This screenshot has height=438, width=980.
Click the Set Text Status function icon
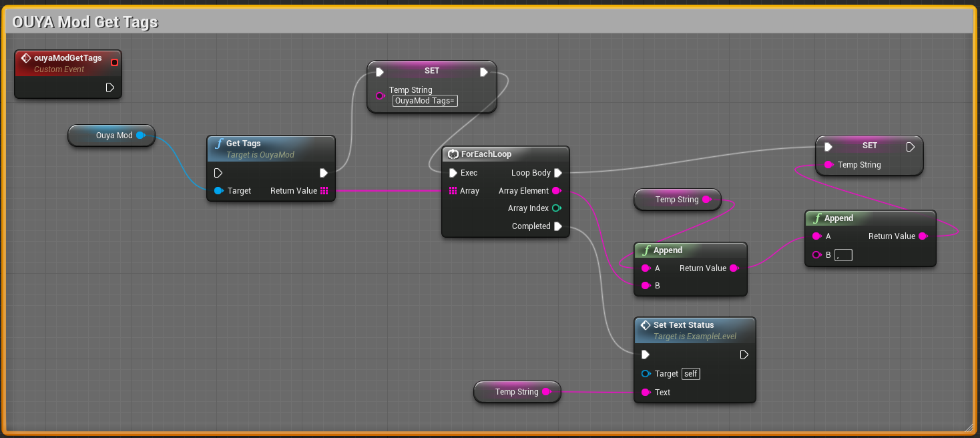point(646,325)
